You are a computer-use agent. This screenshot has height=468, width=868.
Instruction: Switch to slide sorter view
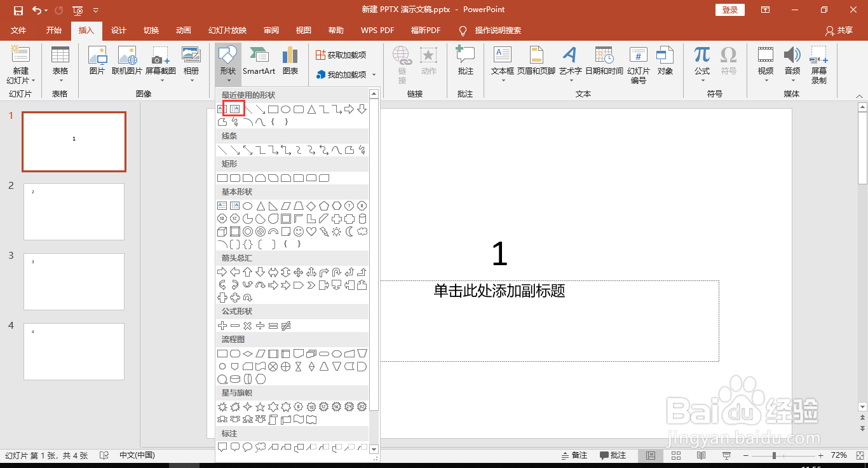pos(676,455)
